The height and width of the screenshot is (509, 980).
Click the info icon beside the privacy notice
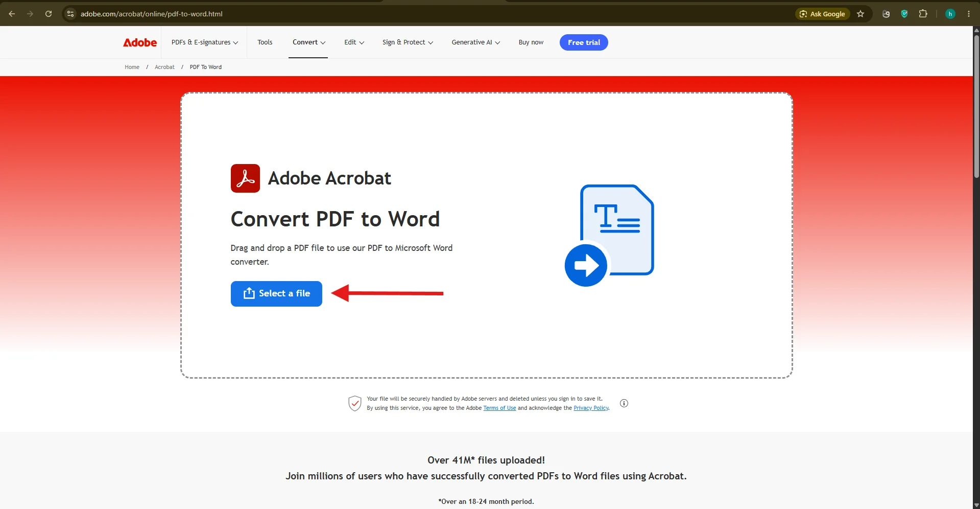tap(624, 403)
